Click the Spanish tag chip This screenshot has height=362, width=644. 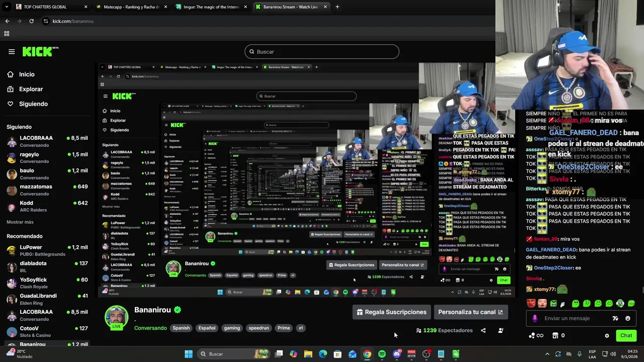181,328
